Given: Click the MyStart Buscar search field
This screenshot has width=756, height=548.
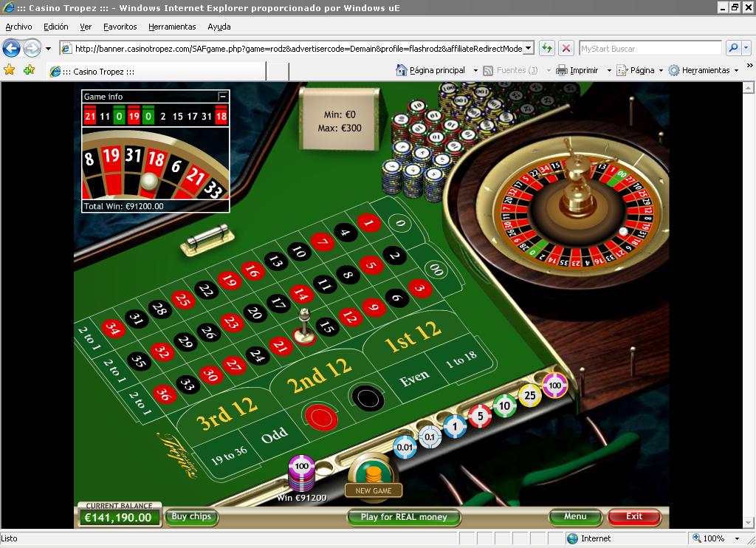Looking at the screenshot, I should click(x=650, y=48).
